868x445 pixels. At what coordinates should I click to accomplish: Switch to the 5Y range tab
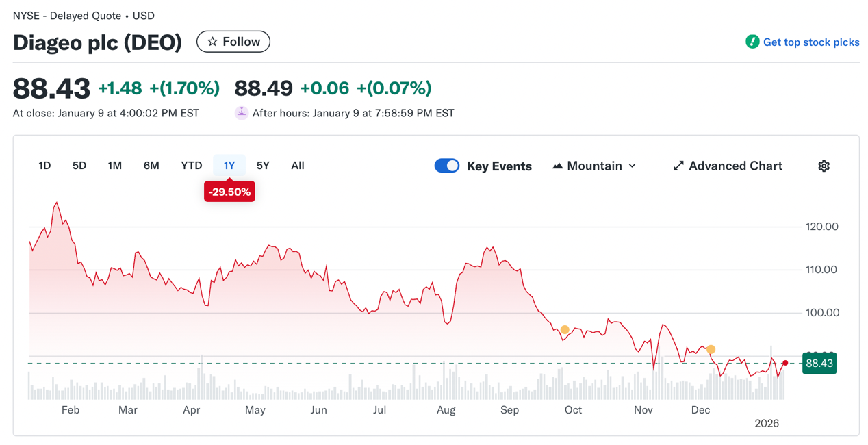point(263,166)
